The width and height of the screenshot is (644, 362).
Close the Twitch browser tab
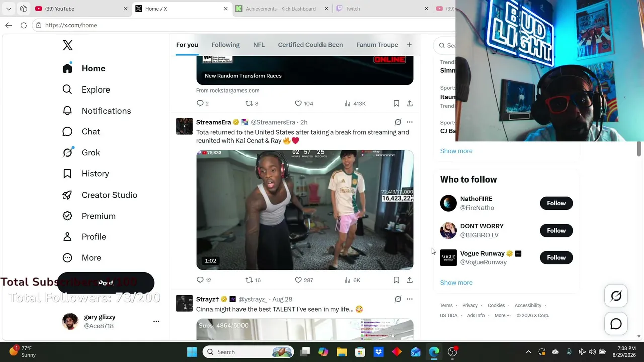pos(426,9)
